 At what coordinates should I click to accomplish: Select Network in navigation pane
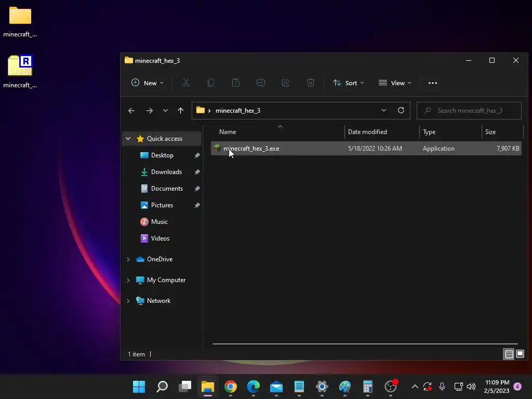click(x=158, y=301)
